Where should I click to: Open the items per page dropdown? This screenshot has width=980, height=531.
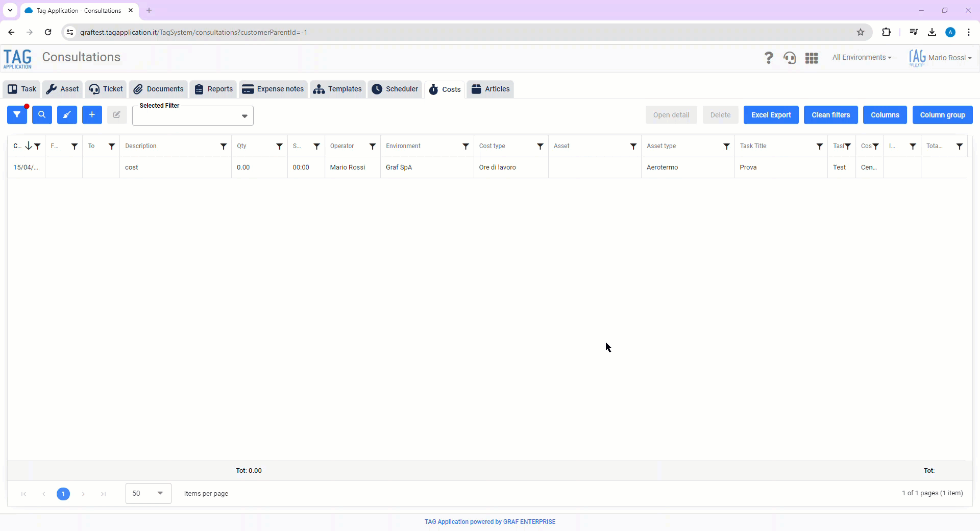point(160,493)
